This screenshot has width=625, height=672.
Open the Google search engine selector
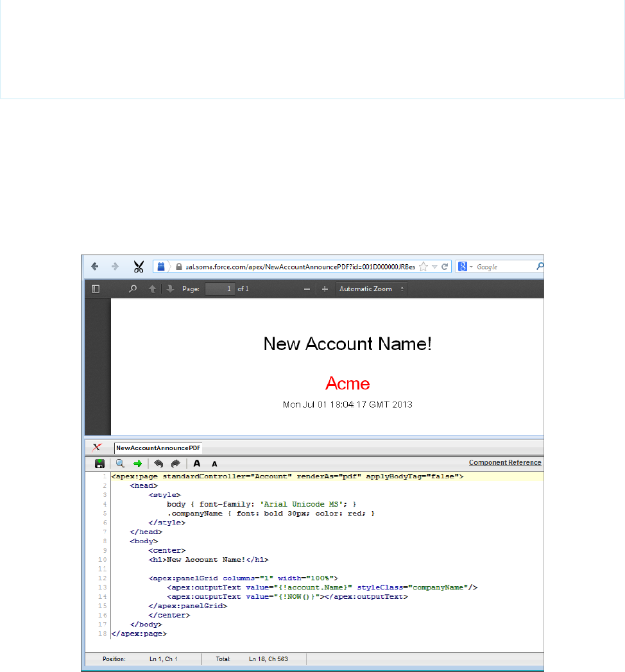465,267
